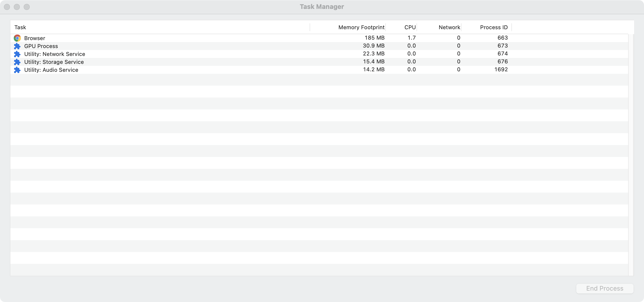Sort processes by the CPU column
The image size is (644, 302).
click(410, 27)
